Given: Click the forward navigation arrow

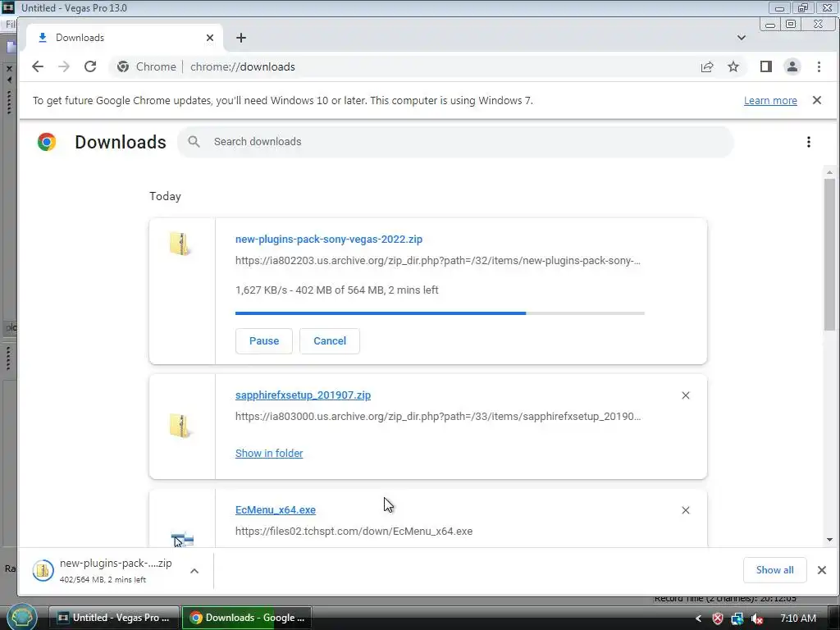Looking at the screenshot, I should point(64,66).
